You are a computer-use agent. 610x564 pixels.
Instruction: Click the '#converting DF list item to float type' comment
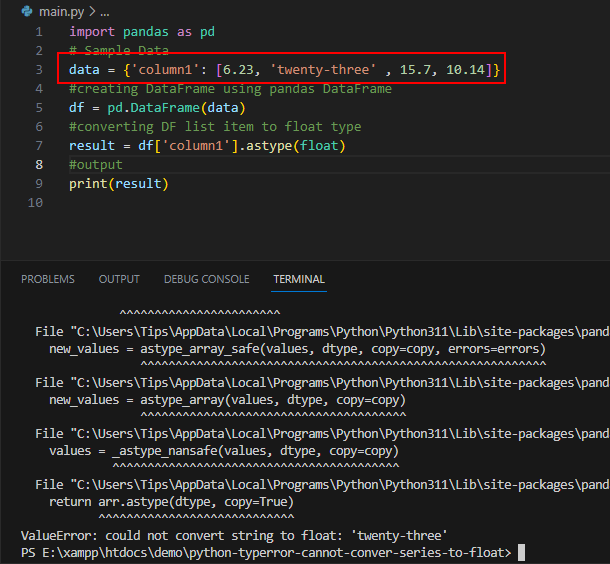(215, 127)
